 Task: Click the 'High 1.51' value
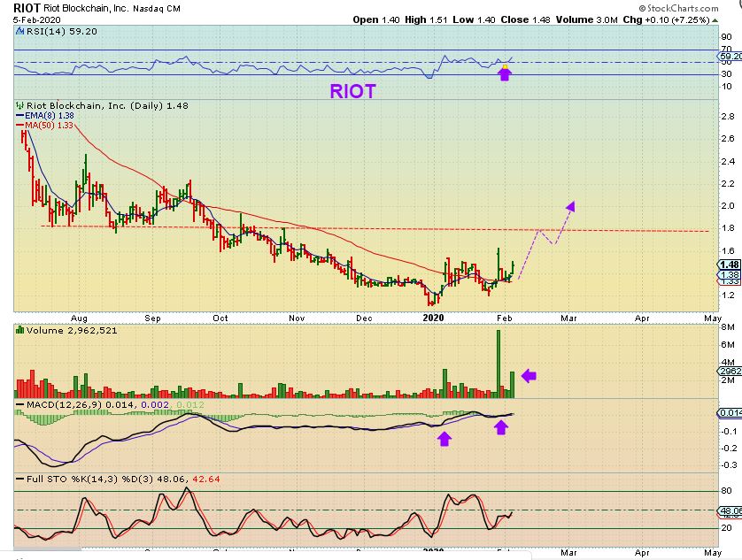(x=426, y=19)
